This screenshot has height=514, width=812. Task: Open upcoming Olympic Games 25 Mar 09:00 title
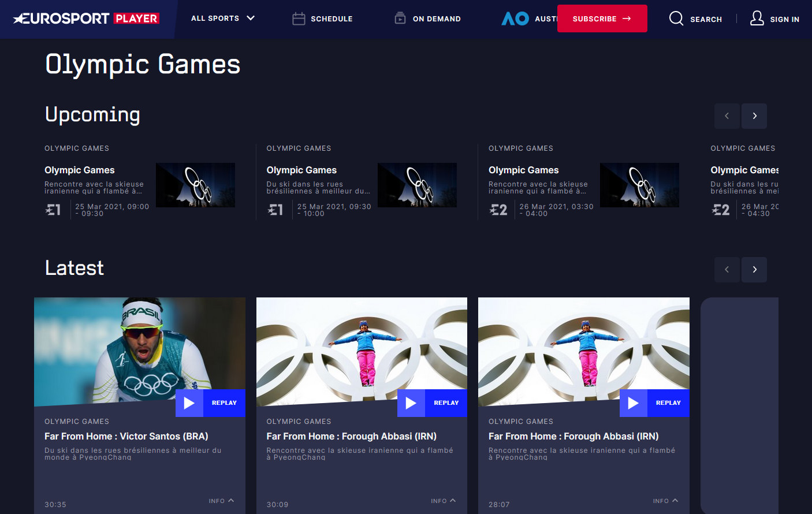[80, 170]
